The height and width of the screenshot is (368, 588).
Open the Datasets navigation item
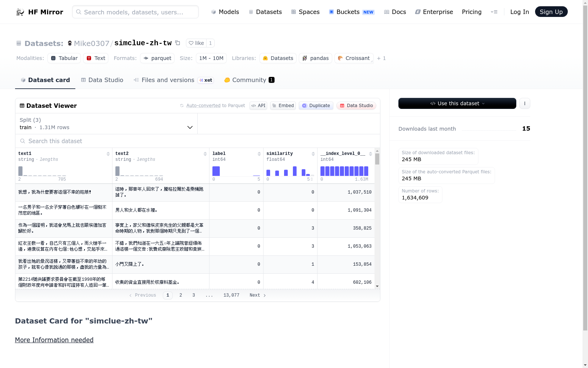(265, 12)
